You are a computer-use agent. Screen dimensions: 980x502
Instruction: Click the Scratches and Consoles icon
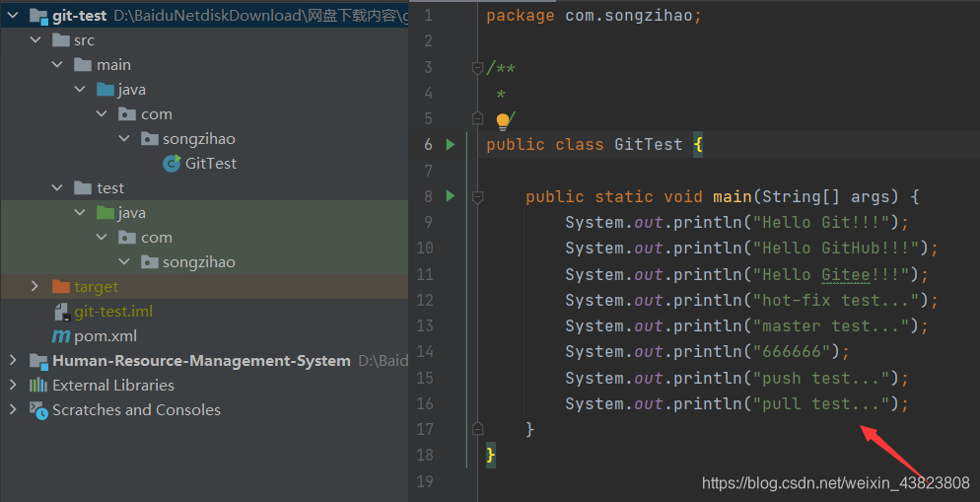point(38,410)
